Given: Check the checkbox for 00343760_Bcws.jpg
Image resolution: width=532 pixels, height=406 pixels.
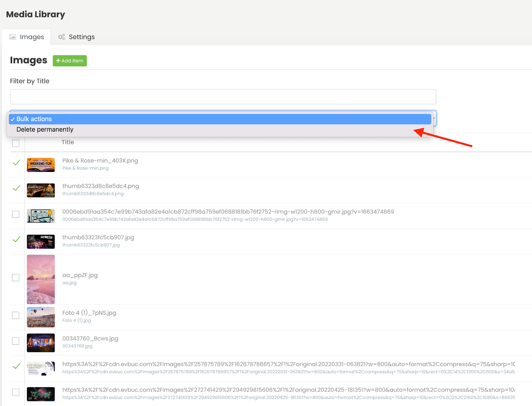Looking at the screenshot, I should [x=16, y=341].
